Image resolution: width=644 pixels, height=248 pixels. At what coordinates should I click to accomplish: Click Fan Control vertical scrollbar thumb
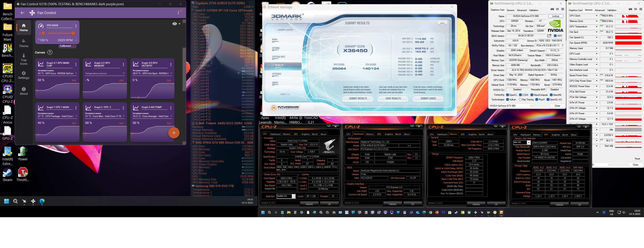pyautogui.click(x=184, y=69)
